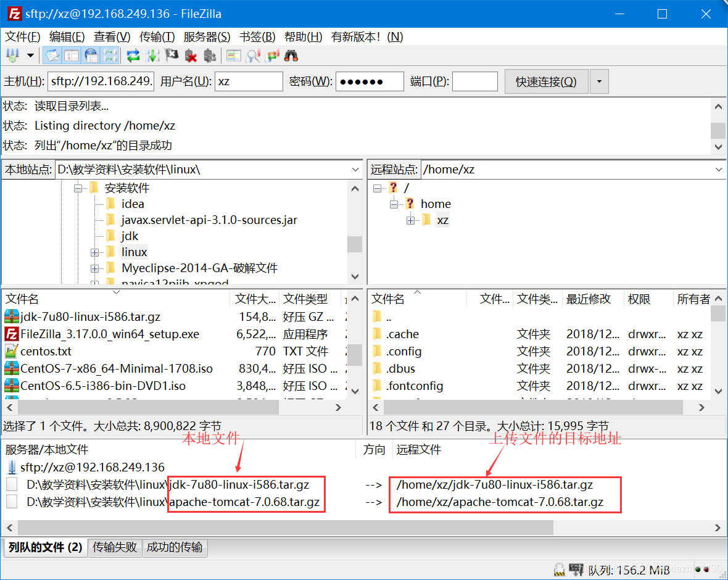The width and height of the screenshot is (728, 580).
Task: Click the notepad icon of centos.txt
Action: tap(11, 351)
